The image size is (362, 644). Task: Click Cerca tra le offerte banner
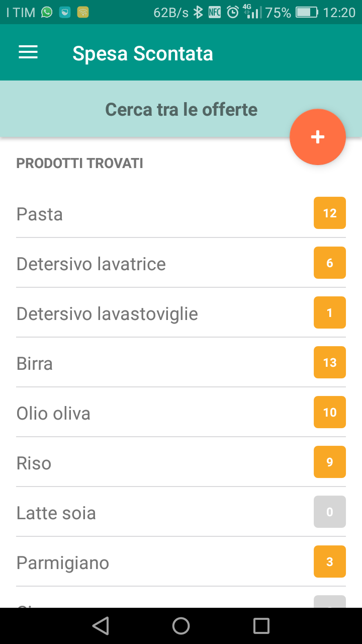click(181, 109)
